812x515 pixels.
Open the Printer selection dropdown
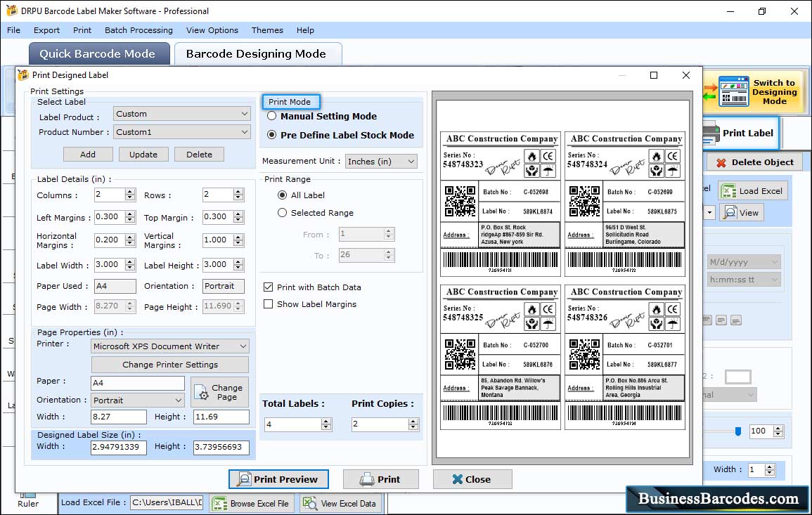[170, 346]
